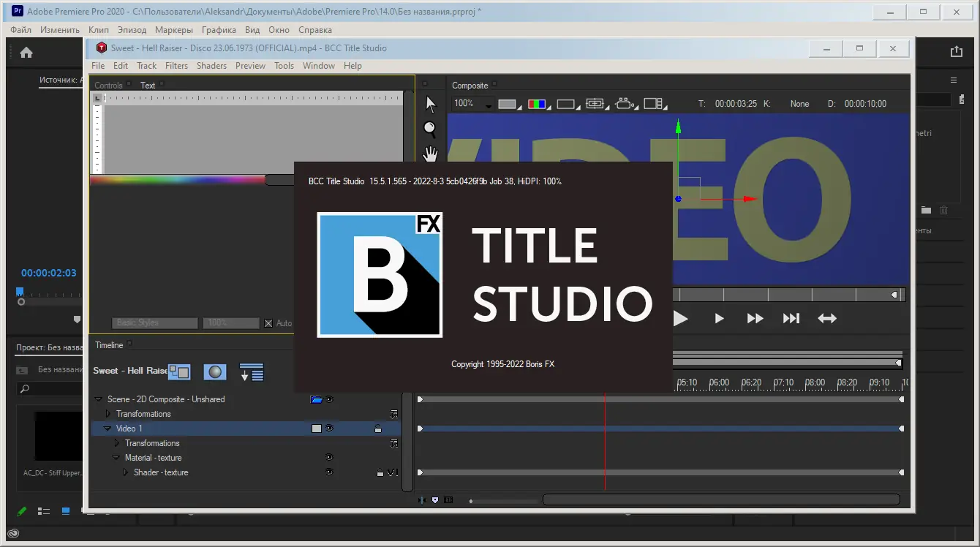Screen dimensions: 980x547
Task: Click the keyframe link icon on Video 1 Transformations row
Action: [393, 443]
